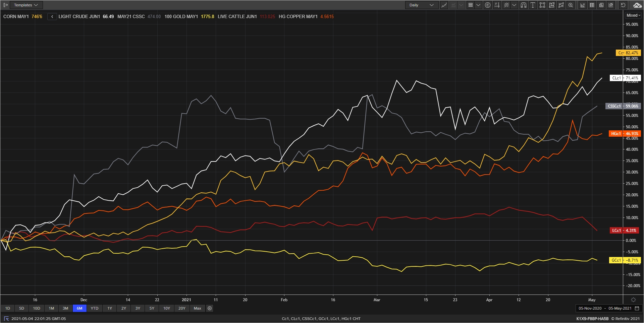Image resolution: width=644 pixels, height=323 pixels.
Task: Open the data table view icon
Action: click(592, 5)
